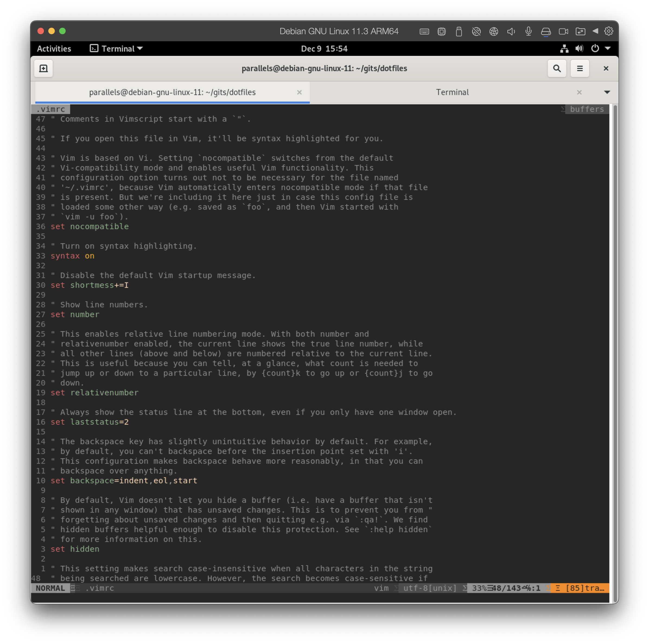
Task: Click the search icon in the terminal header
Action: [x=557, y=68]
